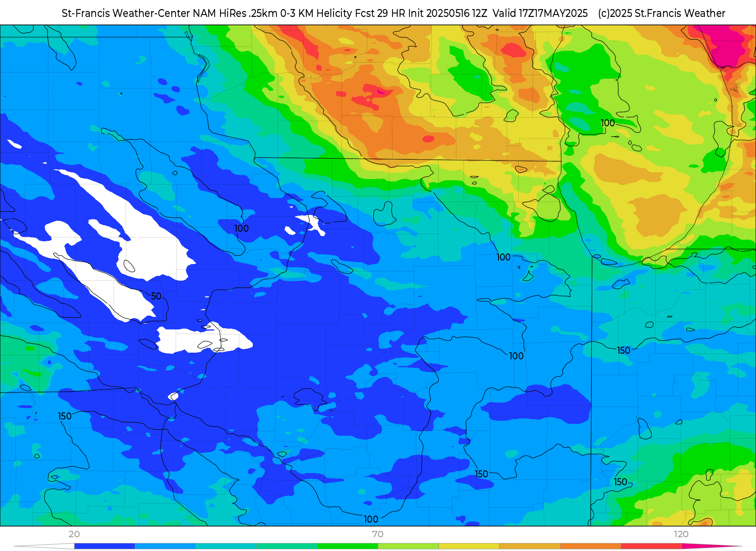Click 'Valid 17Z17MAY2025' in the title

click(540, 13)
